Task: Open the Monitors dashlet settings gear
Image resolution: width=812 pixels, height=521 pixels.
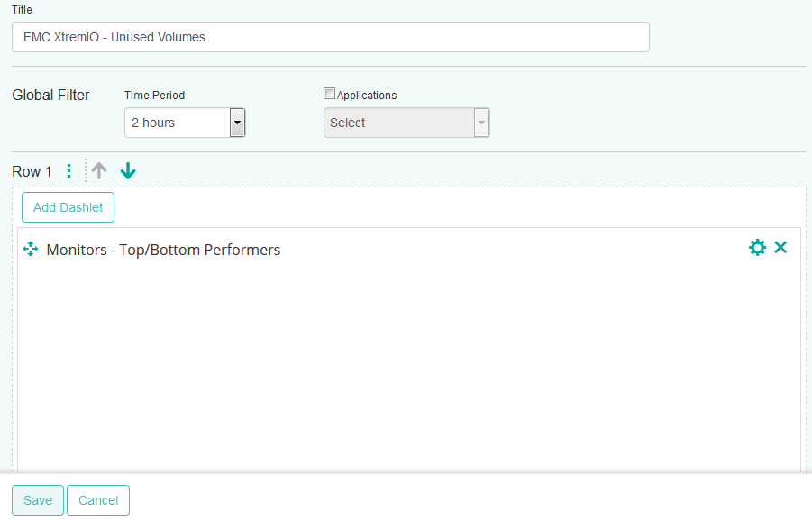Action: point(757,247)
